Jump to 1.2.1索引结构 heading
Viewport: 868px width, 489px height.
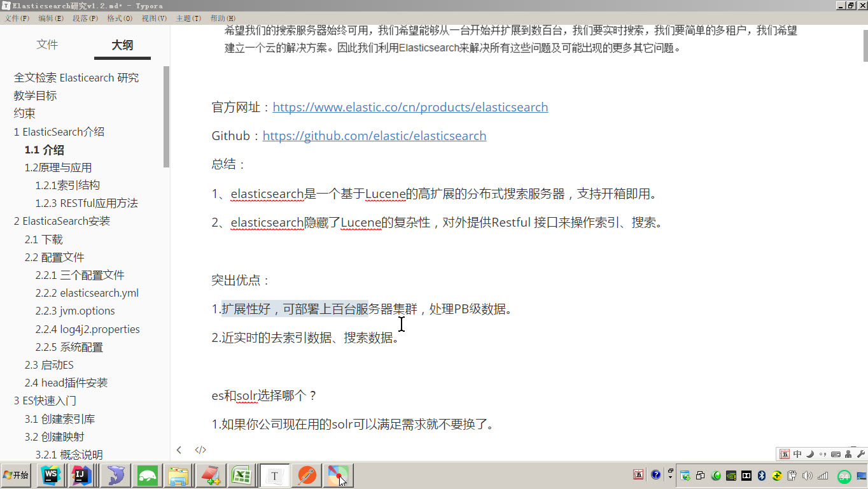67,185
